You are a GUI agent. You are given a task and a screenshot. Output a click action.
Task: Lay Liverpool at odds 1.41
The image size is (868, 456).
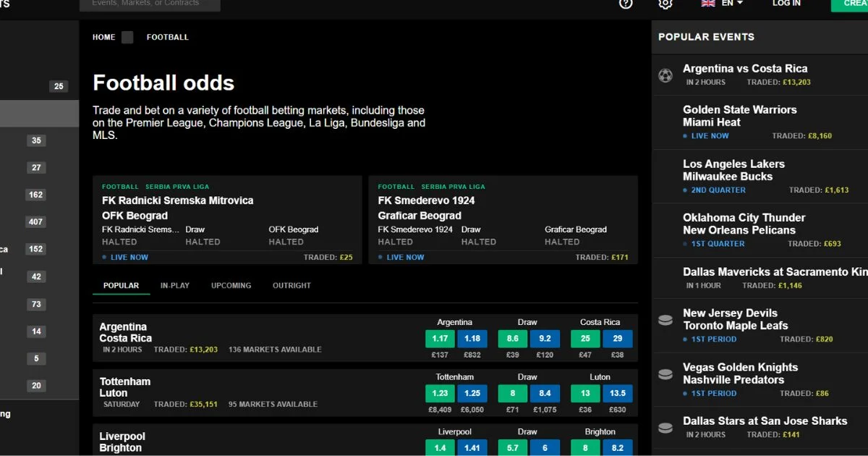472,448
